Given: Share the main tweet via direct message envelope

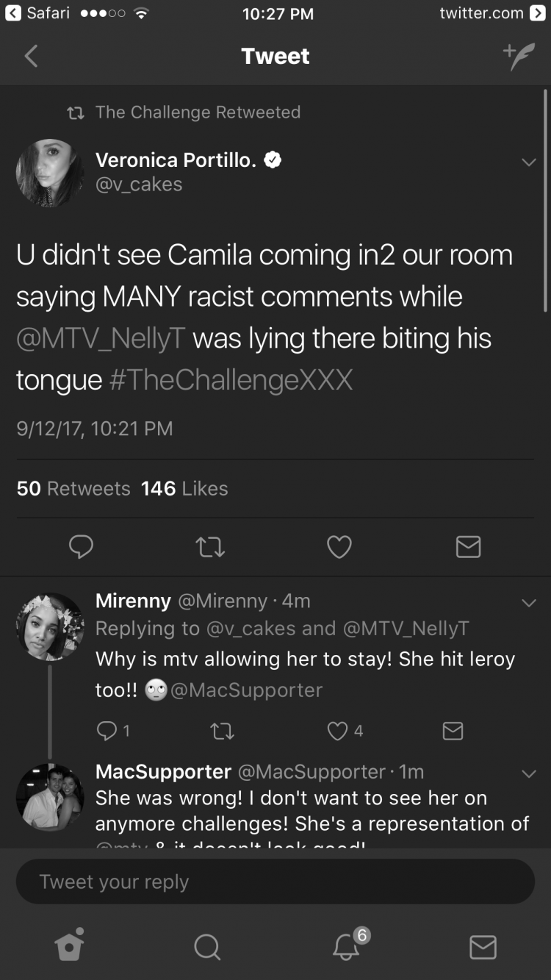Looking at the screenshot, I should [x=468, y=546].
